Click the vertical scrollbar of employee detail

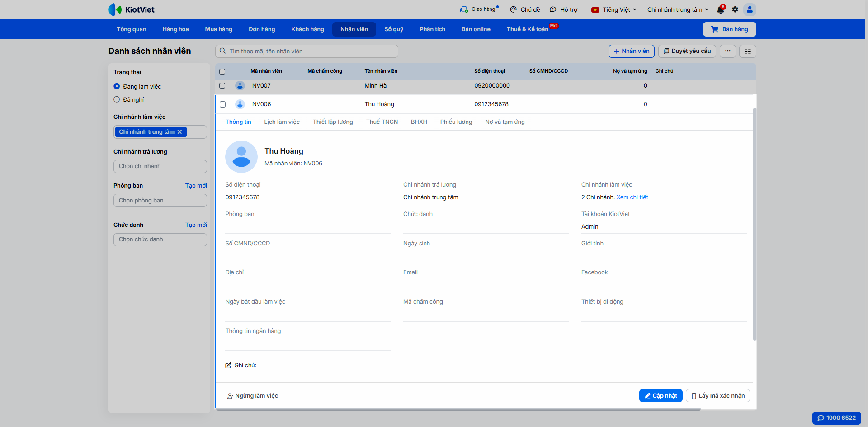tap(755, 224)
